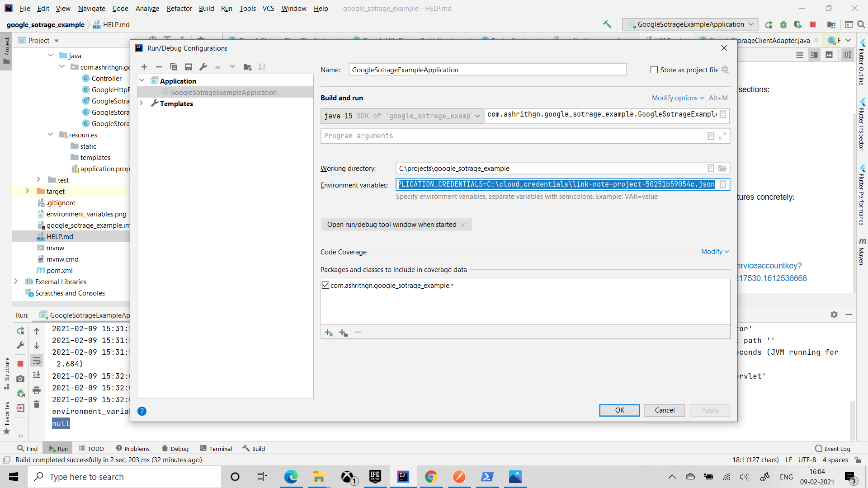Remove 'Open run/debug tool window' option
This screenshot has width=868, height=488.
[x=463, y=225]
